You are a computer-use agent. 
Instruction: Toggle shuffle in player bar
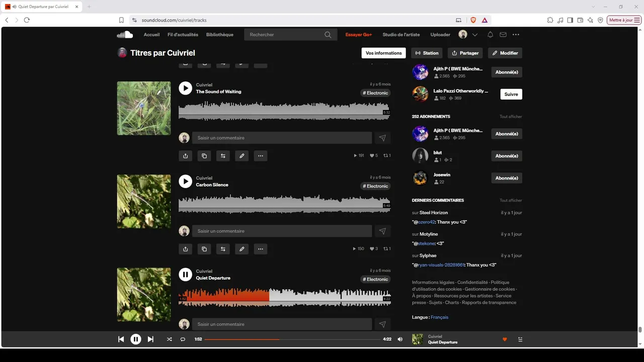(x=169, y=339)
